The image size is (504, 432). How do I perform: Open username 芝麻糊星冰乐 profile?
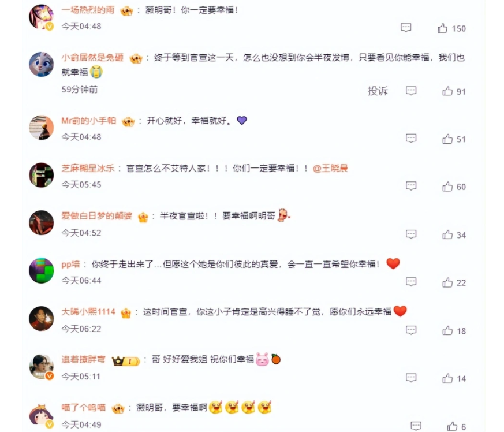[88, 168]
